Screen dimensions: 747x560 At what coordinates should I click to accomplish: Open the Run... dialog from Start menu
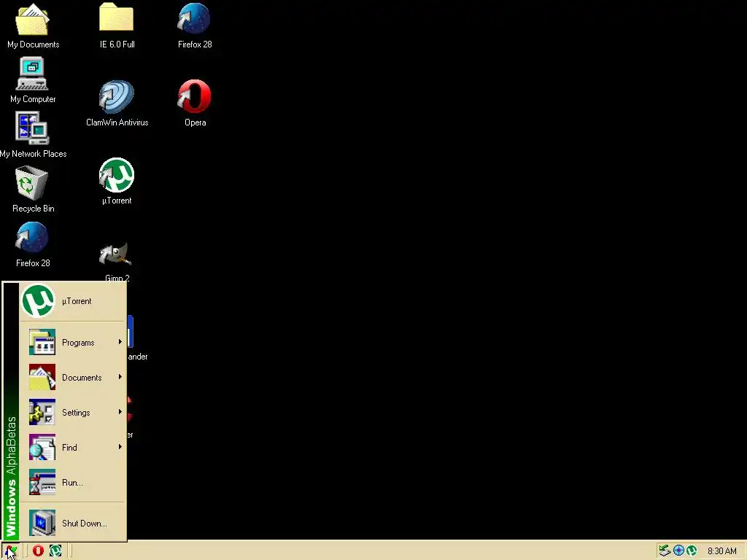pyautogui.click(x=73, y=483)
